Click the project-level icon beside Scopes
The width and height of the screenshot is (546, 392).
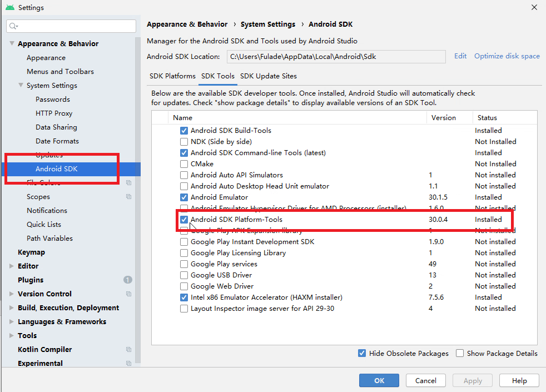tap(128, 197)
